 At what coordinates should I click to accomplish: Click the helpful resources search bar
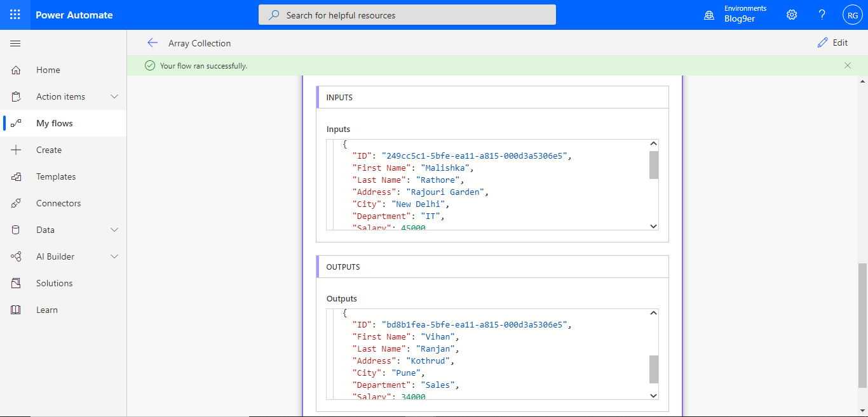[407, 14]
